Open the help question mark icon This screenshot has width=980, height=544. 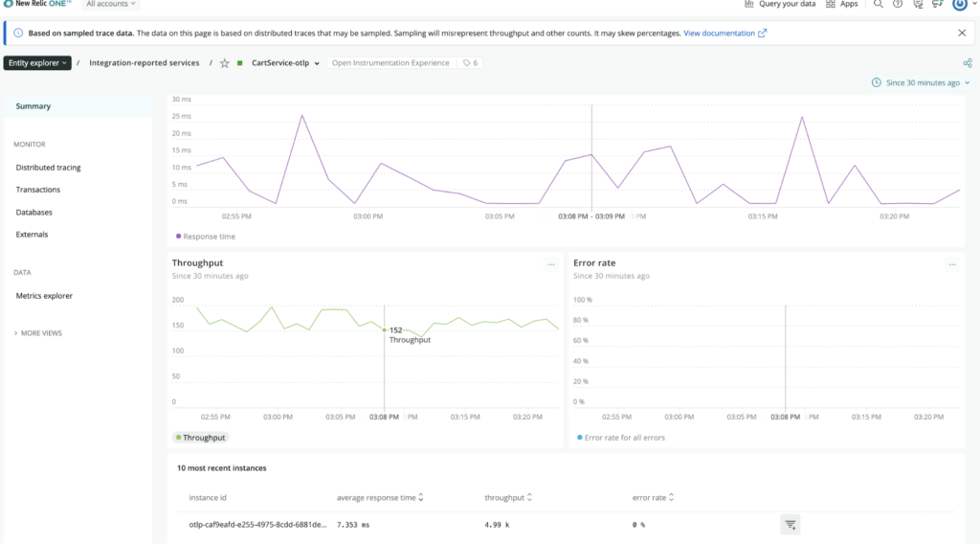click(x=897, y=5)
